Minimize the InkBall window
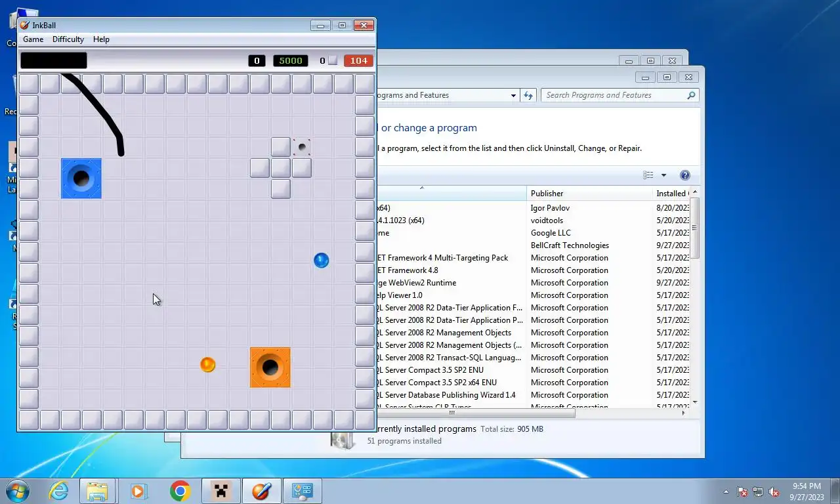This screenshot has height=504, width=840. click(x=320, y=26)
